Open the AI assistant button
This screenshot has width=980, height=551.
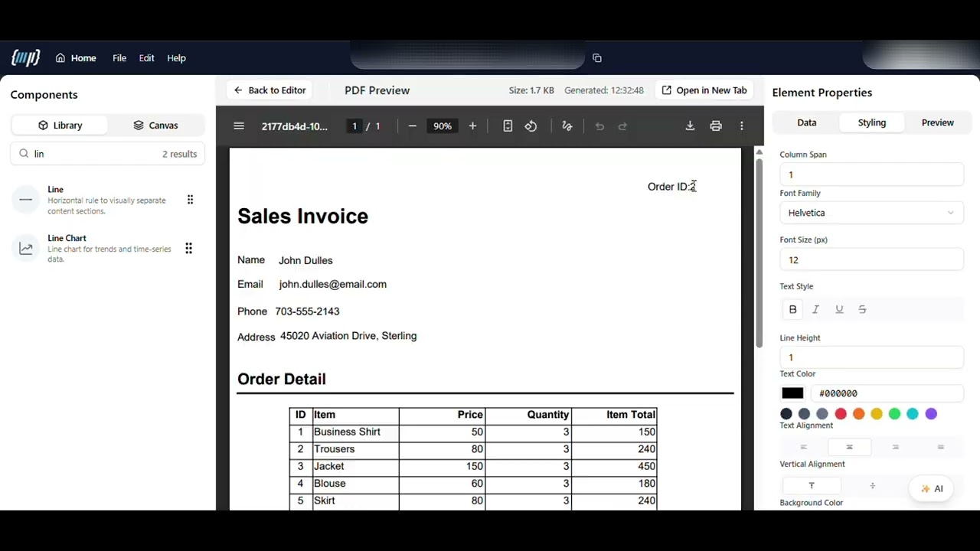[x=932, y=489]
